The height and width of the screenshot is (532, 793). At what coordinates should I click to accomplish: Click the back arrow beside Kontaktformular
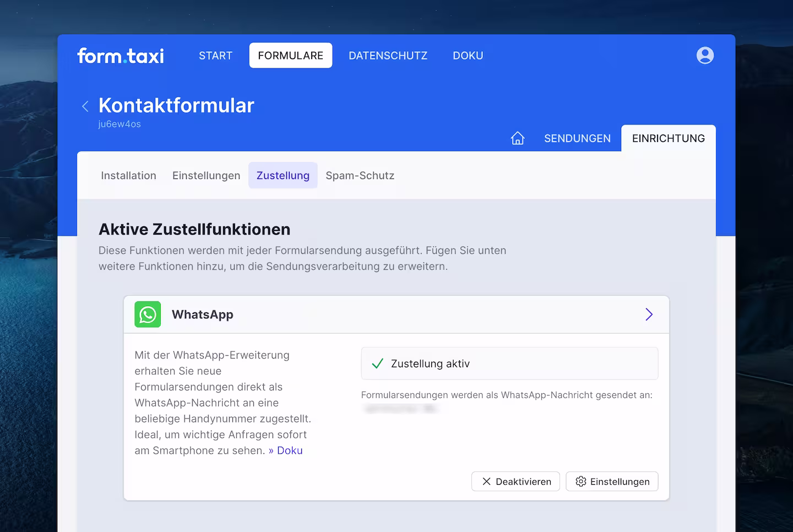point(85,106)
